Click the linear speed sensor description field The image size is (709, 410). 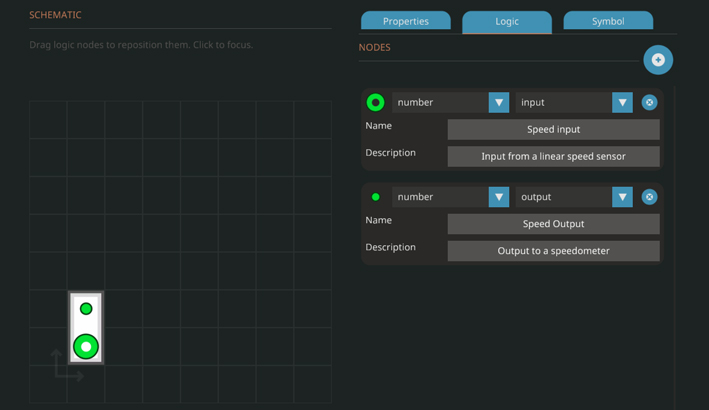click(553, 156)
